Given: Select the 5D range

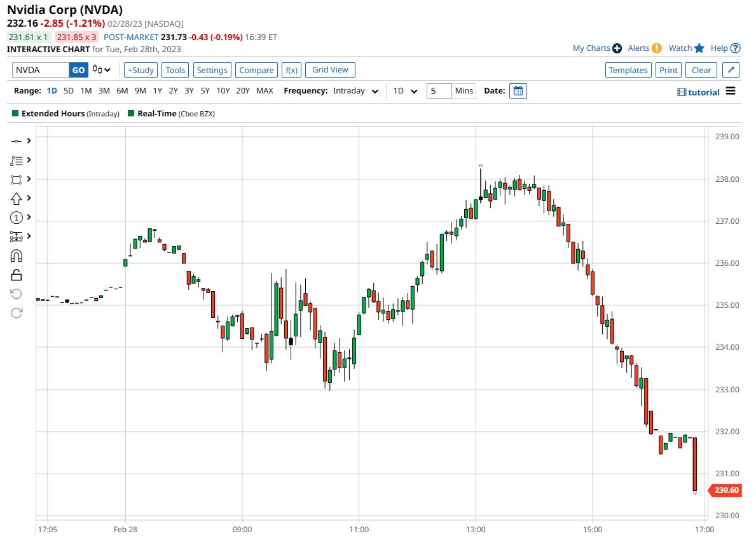Looking at the screenshot, I should click(69, 91).
